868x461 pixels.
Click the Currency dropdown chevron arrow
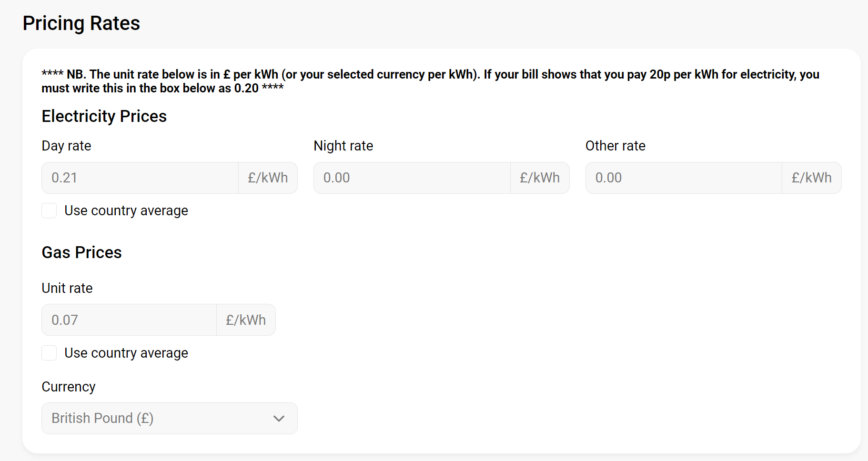click(279, 419)
